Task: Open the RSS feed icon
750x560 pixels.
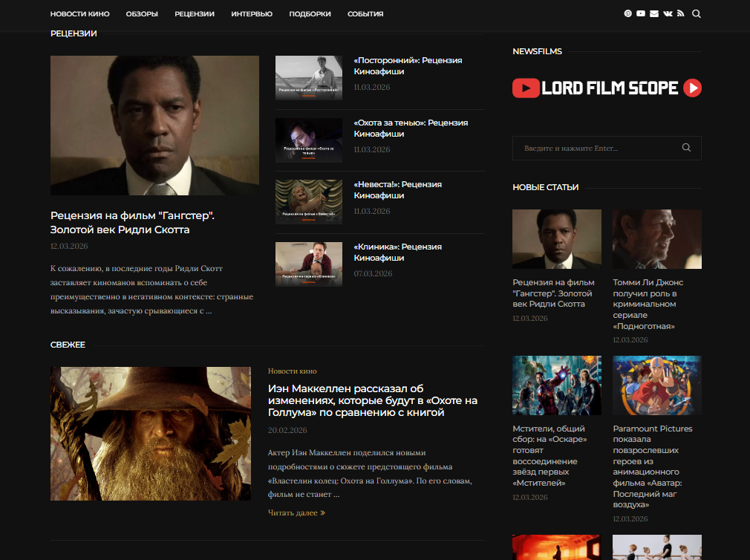Action: click(680, 14)
